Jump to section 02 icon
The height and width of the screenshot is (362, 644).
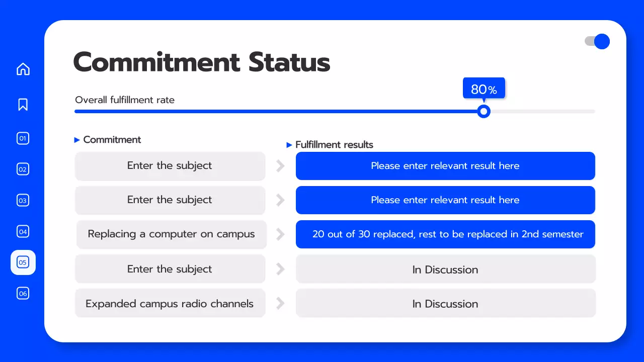(x=23, y=169)
